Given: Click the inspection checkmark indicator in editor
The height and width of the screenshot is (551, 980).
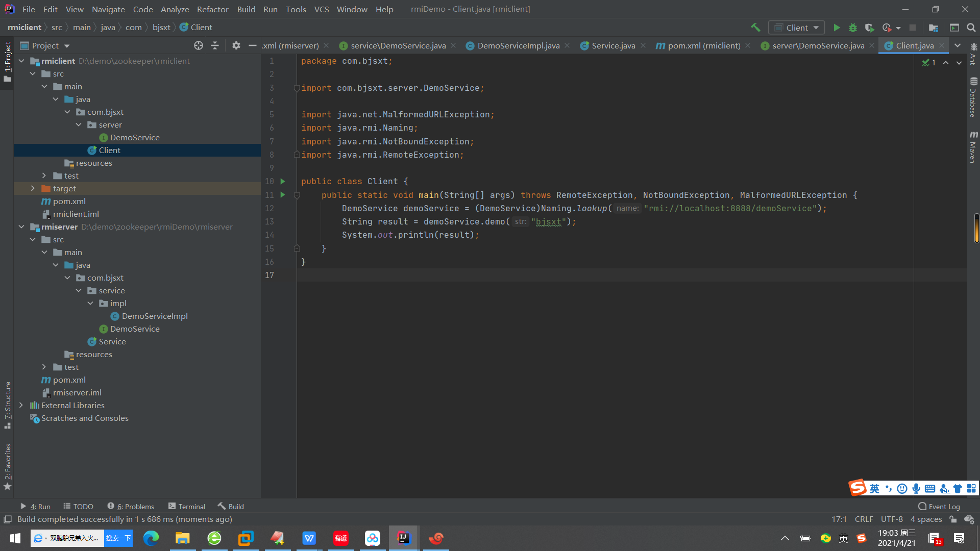Looking at the screenshot, I should click(929, 62).
